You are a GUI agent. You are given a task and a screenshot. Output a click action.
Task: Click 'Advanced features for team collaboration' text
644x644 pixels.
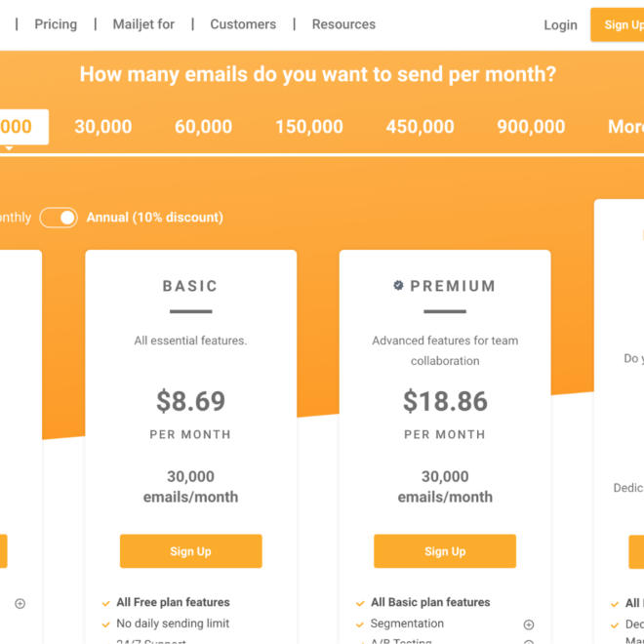[445, 350]
